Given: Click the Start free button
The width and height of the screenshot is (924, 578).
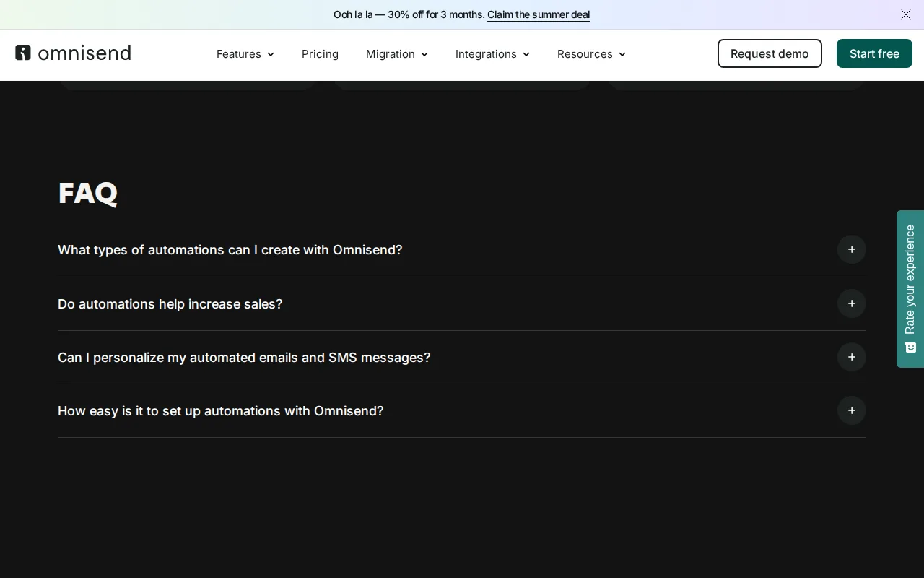Looking at the screenshot, I should pyautogui.click(x=874, y=53).
